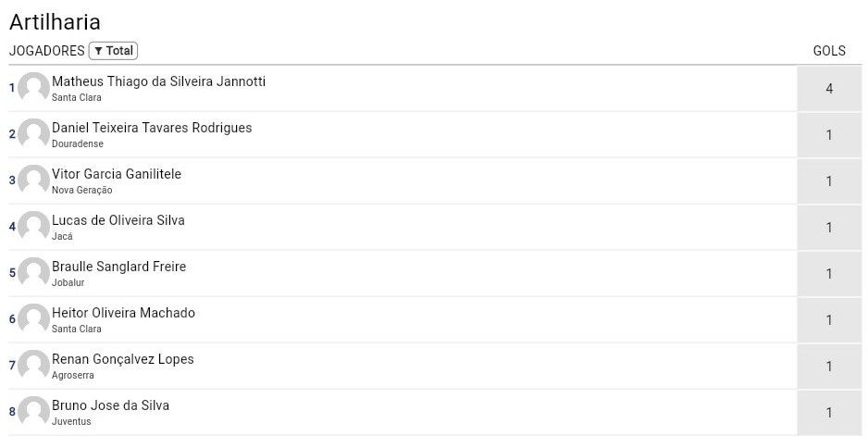Click the GOLS column header
This screenshot has width=868, height=448.
[x=829, y=51]
